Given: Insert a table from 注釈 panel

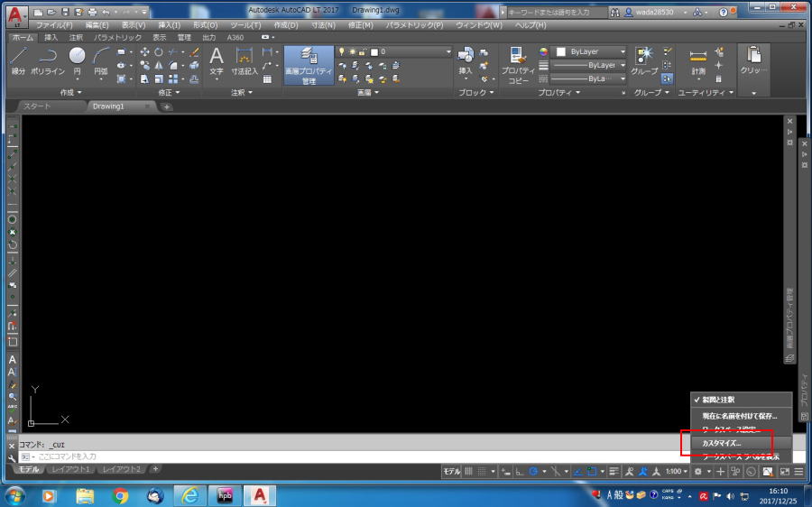Looking at the screenshot, I should point(267,79).
